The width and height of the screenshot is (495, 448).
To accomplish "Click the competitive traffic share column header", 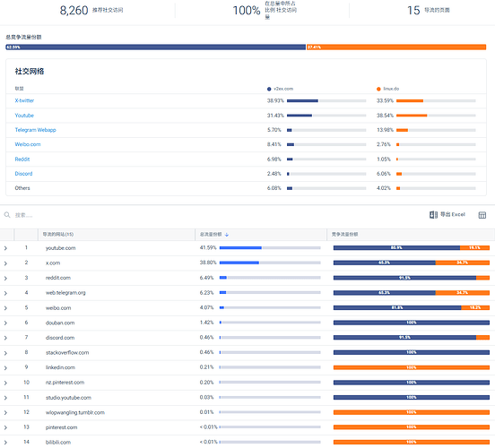I will point(344,235).
